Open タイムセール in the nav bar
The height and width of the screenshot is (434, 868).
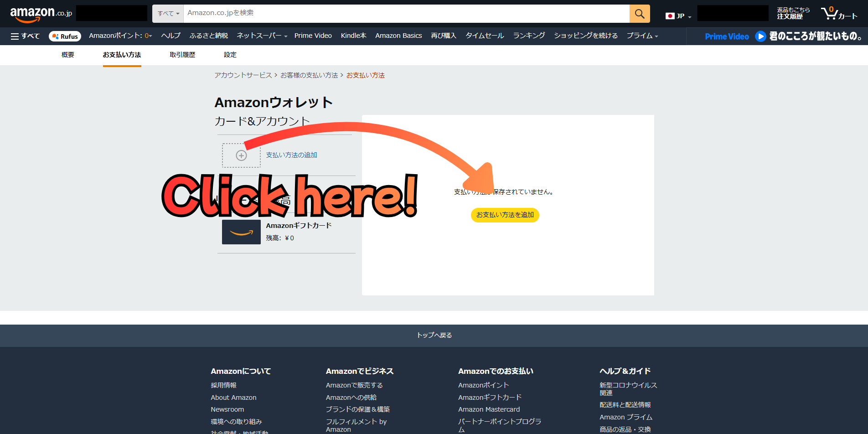(485, 36)
